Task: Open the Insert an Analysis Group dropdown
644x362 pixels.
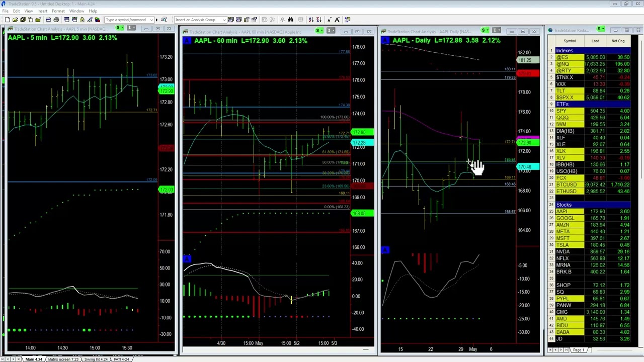Action: click(223, 20)
